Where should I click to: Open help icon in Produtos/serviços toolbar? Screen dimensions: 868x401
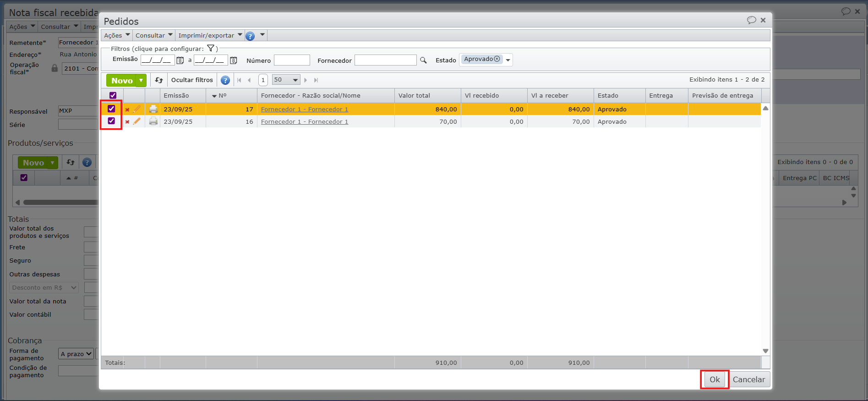click(87, 162)
